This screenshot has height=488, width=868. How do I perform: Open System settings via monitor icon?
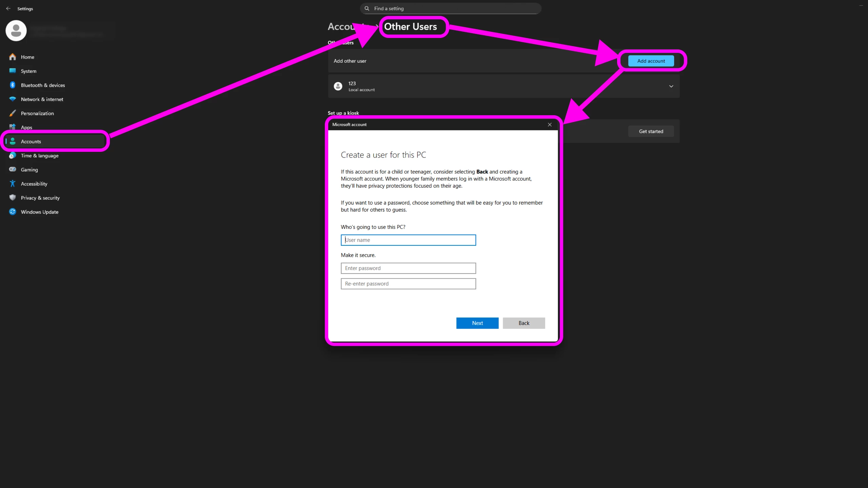click(13, 71)
